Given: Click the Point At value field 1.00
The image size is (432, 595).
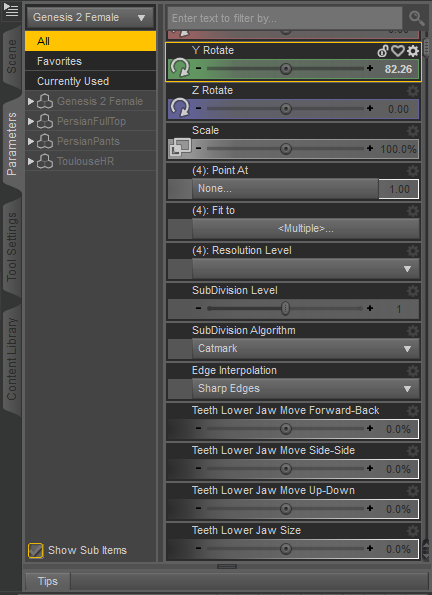Looking at the screenshot, I should tap(399, 189).
